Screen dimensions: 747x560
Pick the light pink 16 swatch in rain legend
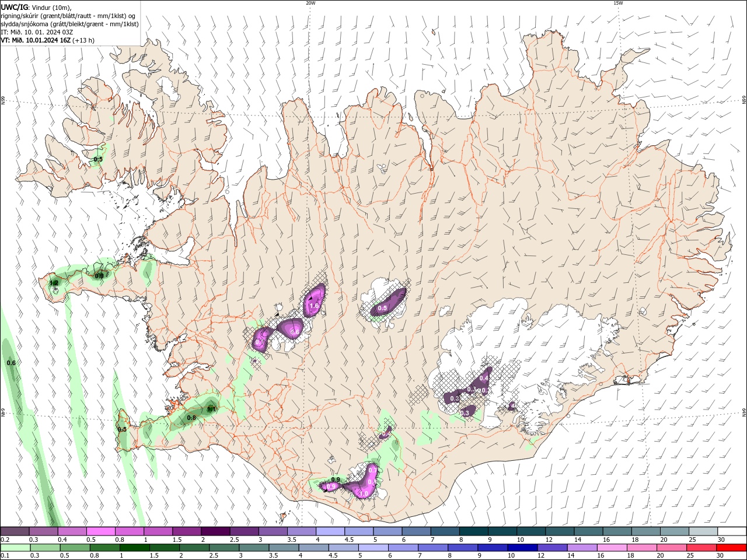click(x=612, y=548)
